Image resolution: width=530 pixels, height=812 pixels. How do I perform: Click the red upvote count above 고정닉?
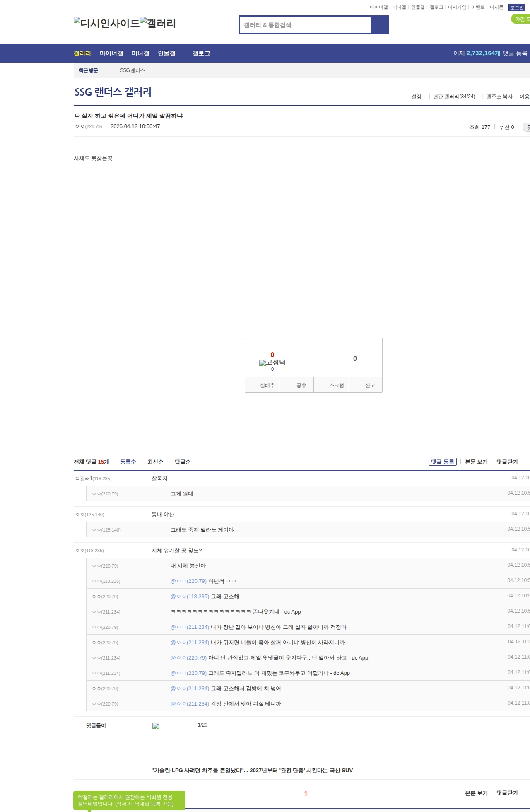(272, 355)
